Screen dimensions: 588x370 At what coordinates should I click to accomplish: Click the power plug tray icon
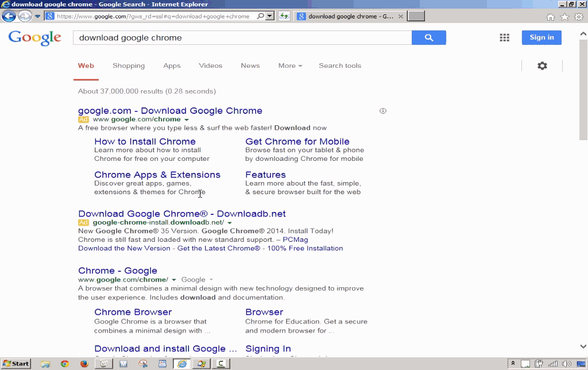(539, 364)
